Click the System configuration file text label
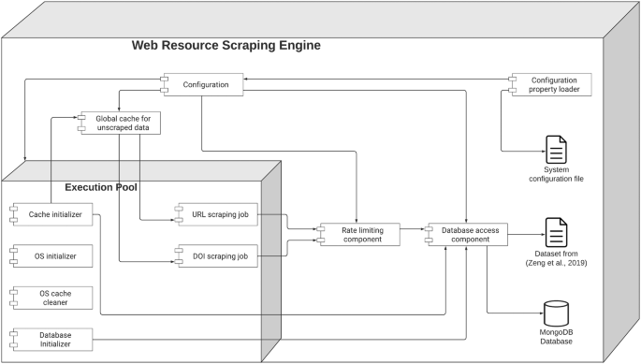 (x=556, y=174)
